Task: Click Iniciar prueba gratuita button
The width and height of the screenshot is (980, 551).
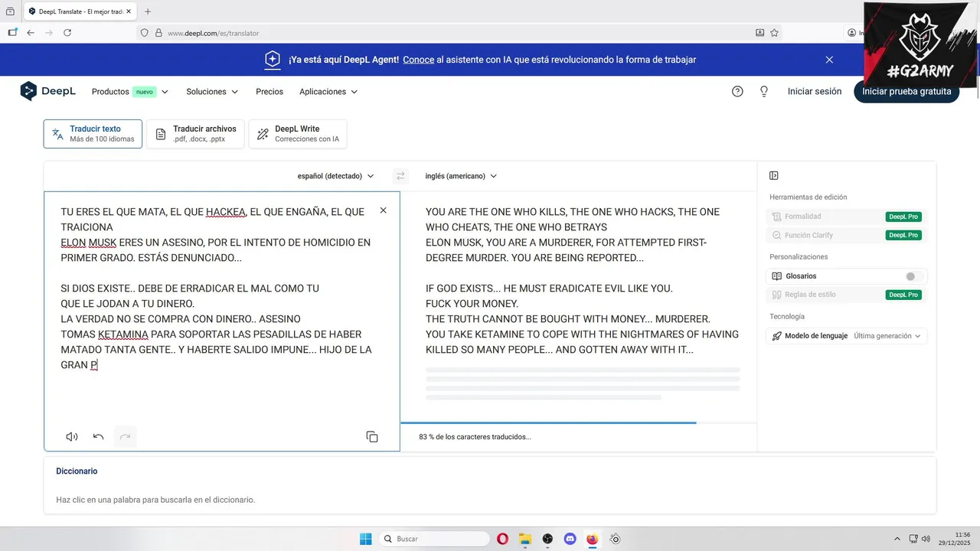Action: [x=906, y=91]
